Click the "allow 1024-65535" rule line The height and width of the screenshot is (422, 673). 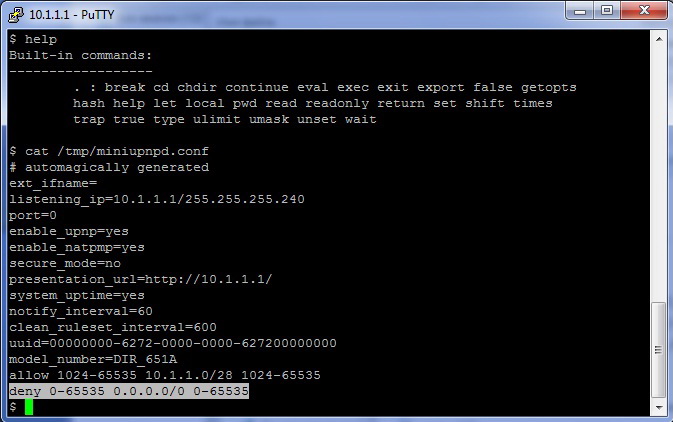(x=164, y=375)
